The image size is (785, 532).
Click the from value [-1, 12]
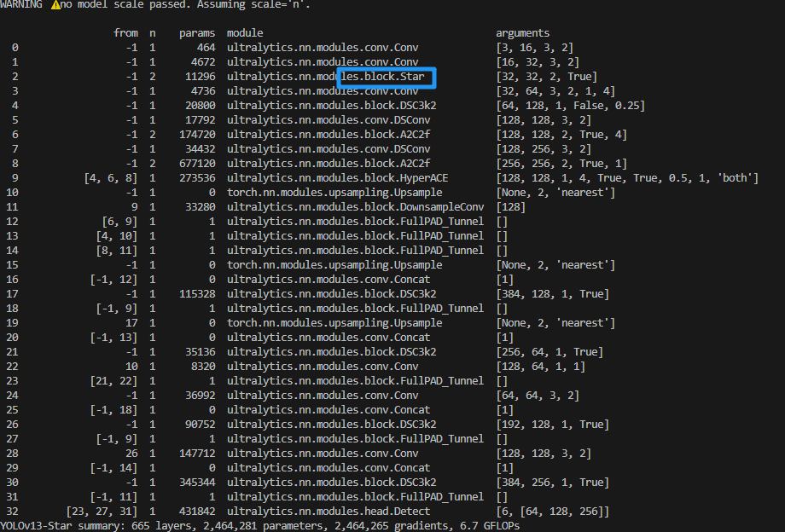pyautogui.click(x=113, y=280)
